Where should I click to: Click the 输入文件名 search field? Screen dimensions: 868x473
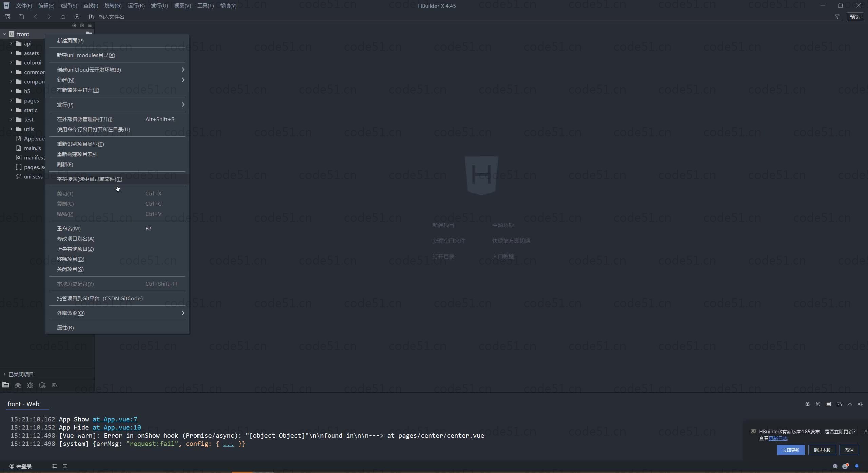(112, 17)
